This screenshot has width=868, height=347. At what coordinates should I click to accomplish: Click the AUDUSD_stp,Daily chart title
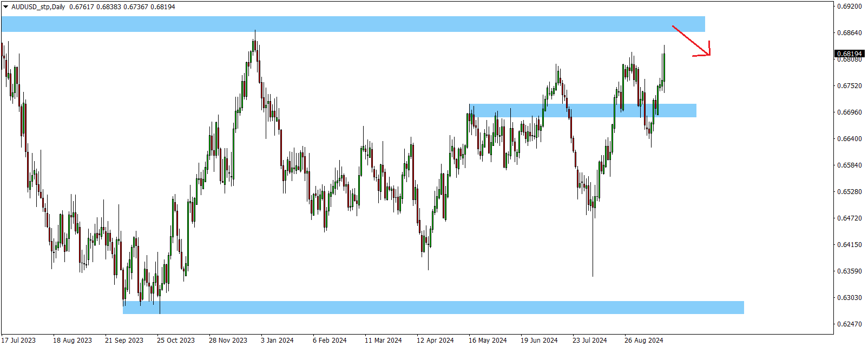click(38, 7)
